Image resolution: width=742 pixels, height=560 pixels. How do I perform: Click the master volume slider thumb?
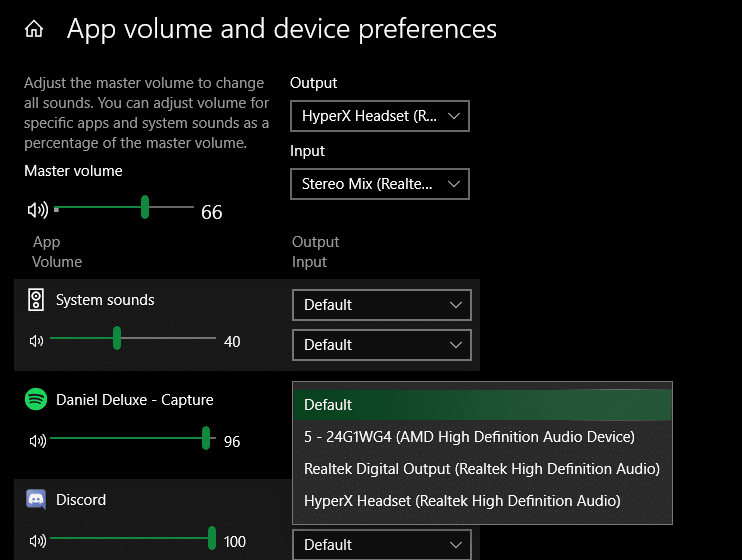pos(145,207)
